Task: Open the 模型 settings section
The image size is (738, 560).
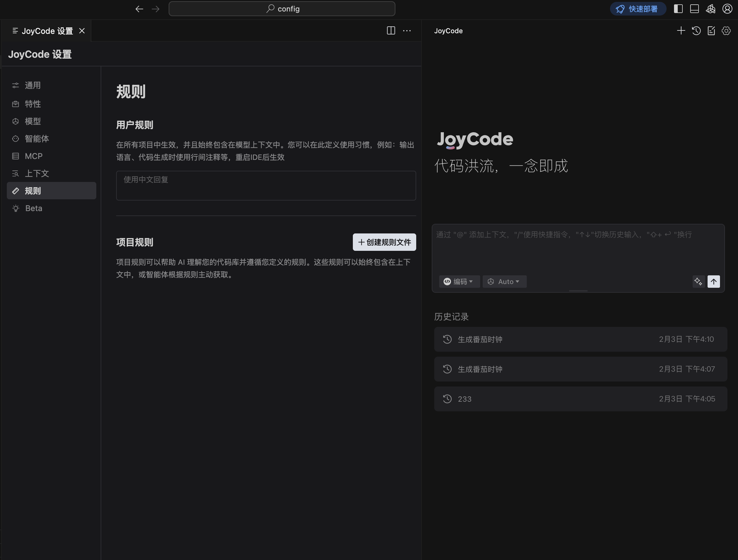Action: click(51, 121)
